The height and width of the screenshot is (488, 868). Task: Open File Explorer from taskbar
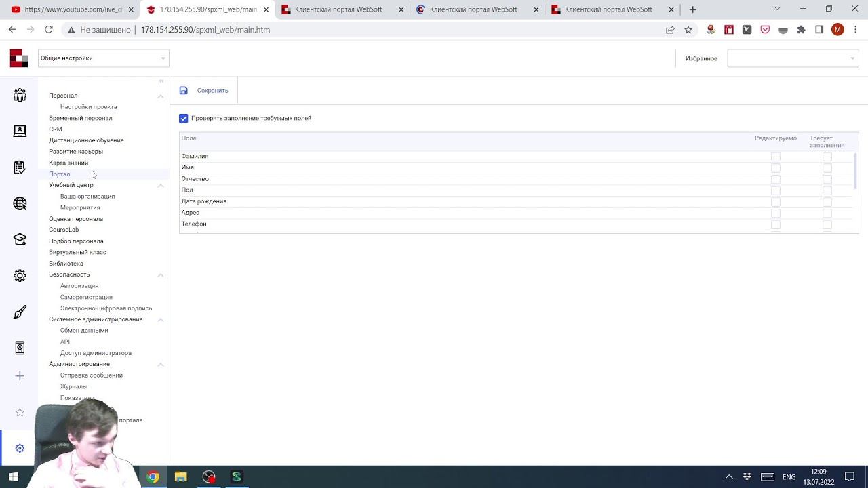(180, 476)
